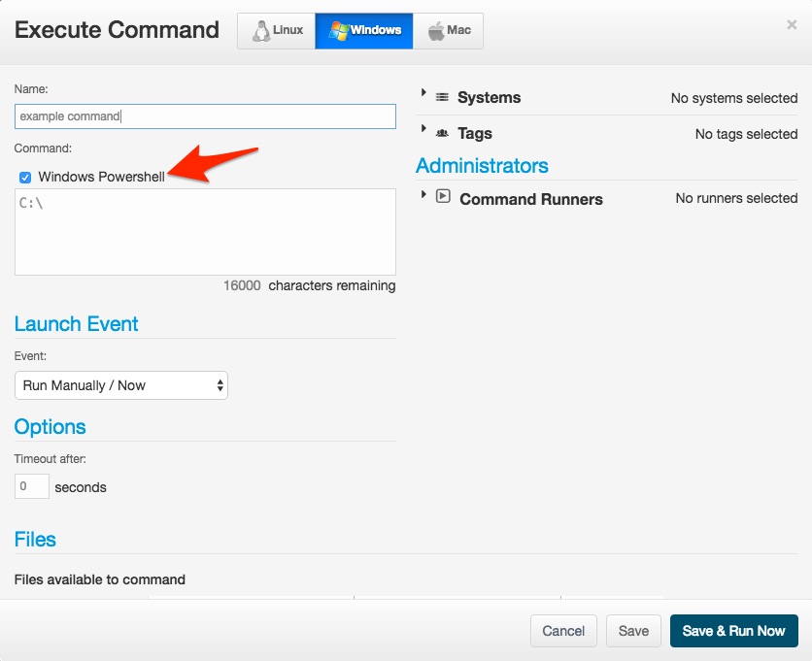The height and width of the screenshot is (661, 812).
Task: Expand the Tags section triangle
Action: pyautogui.click(x=423, y=129)
